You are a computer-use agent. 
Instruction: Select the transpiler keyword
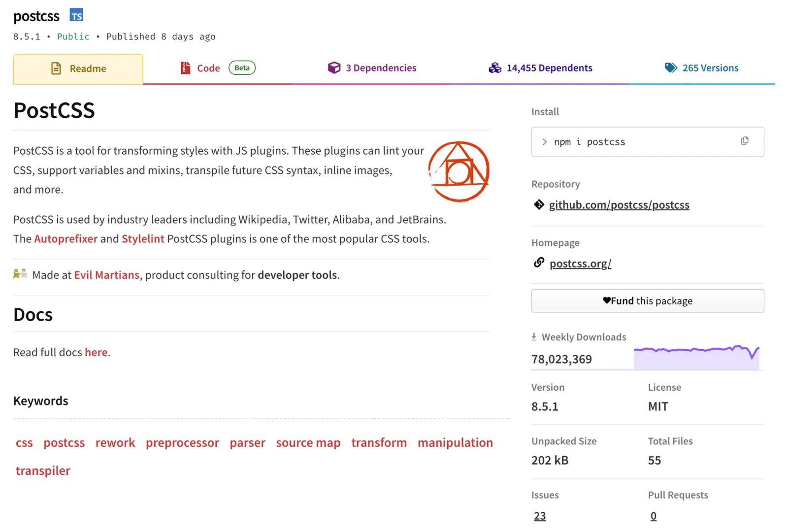point(43,471)
